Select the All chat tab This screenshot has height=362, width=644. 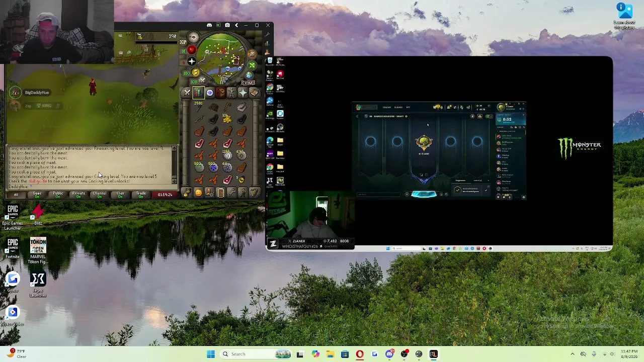16,195
